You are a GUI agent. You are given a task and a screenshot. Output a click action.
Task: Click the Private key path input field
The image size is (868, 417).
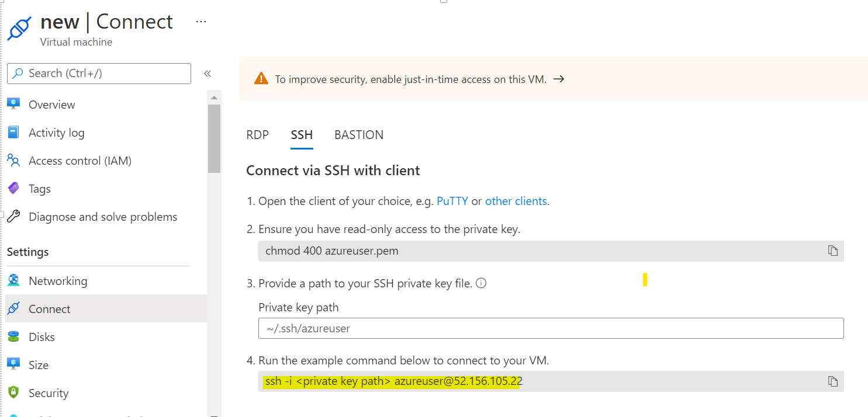[x=551, y=328]
